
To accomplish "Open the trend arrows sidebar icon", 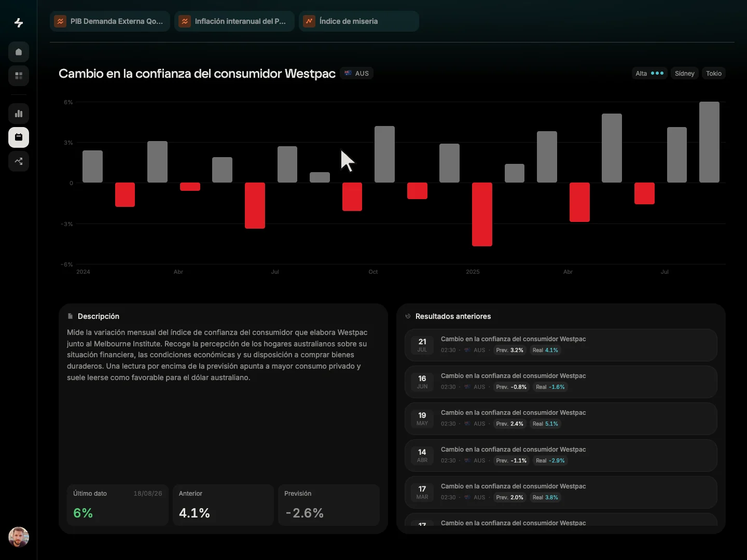I will point(19,161).
